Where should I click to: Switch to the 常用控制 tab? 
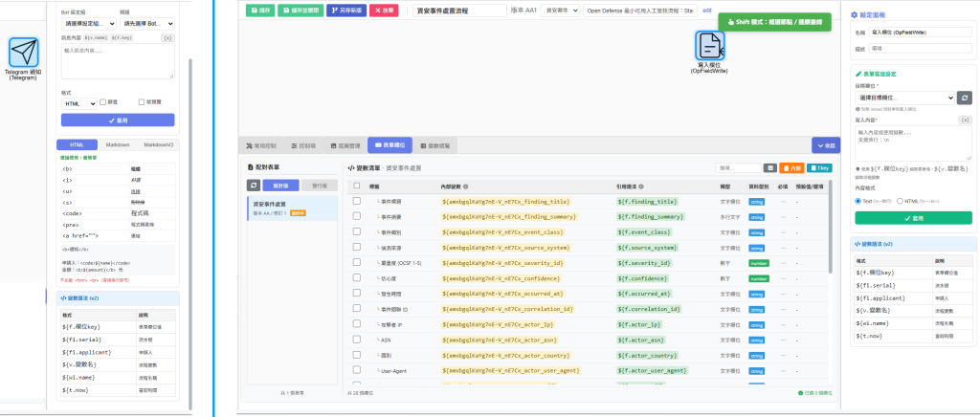point(261,144)
